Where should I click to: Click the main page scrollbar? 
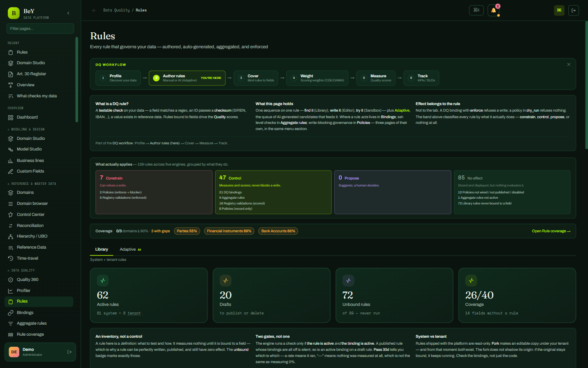pos(587,85)
